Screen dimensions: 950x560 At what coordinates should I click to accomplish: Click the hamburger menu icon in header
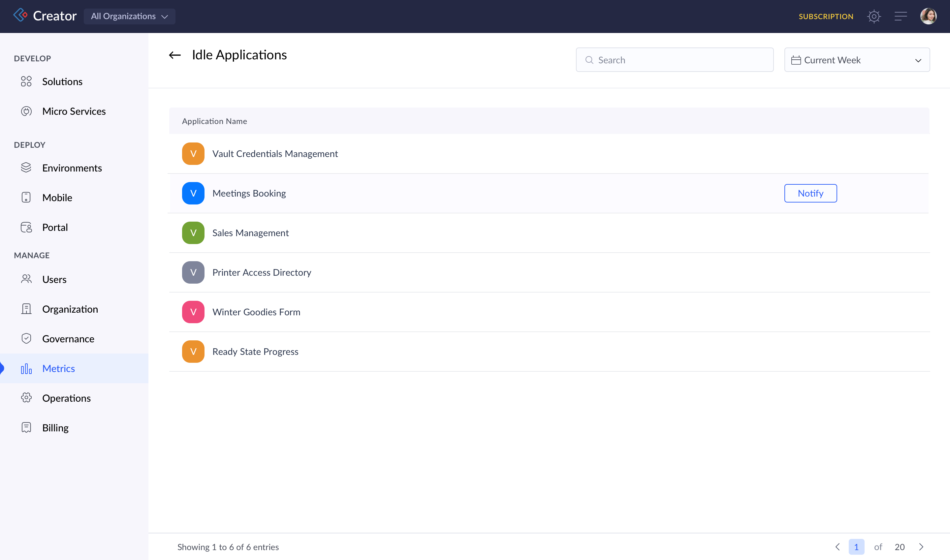(x=900, y=16)
